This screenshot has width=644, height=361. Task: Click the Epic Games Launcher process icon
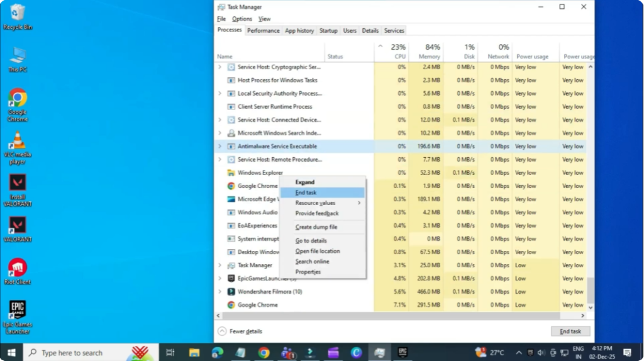click(231, 279)
